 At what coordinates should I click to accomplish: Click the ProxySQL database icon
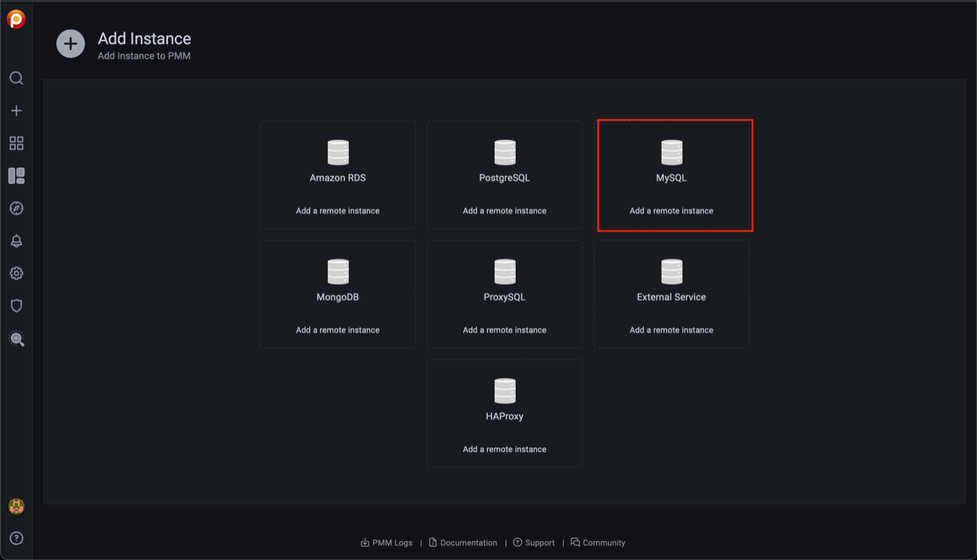pyautogui.click(x=505, y=272)
